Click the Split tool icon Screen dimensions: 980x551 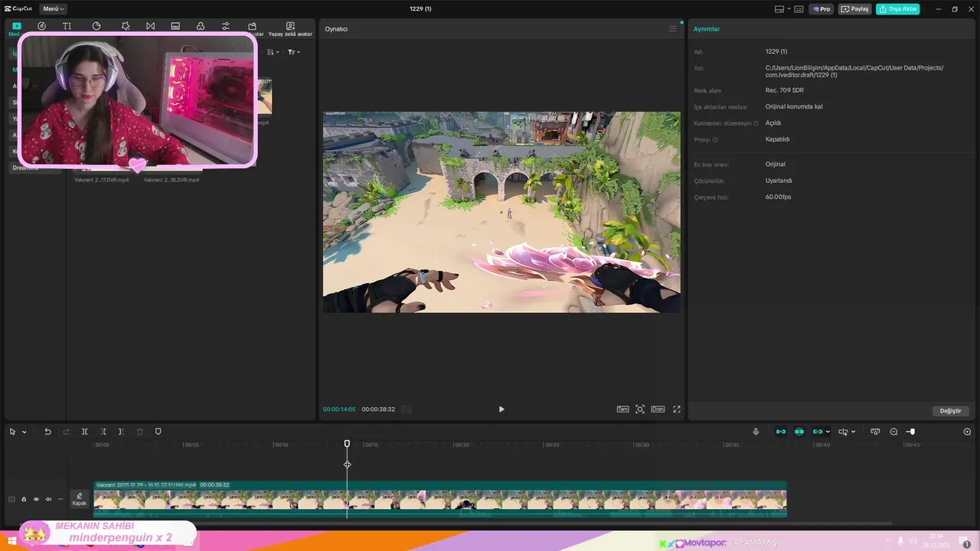click(x=85, y=432)
